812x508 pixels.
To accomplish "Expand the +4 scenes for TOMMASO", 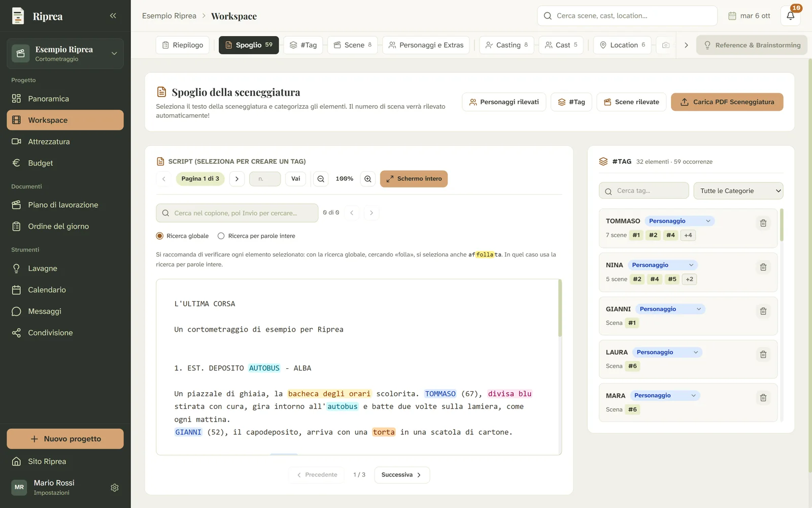I will (x=688, y=235).
